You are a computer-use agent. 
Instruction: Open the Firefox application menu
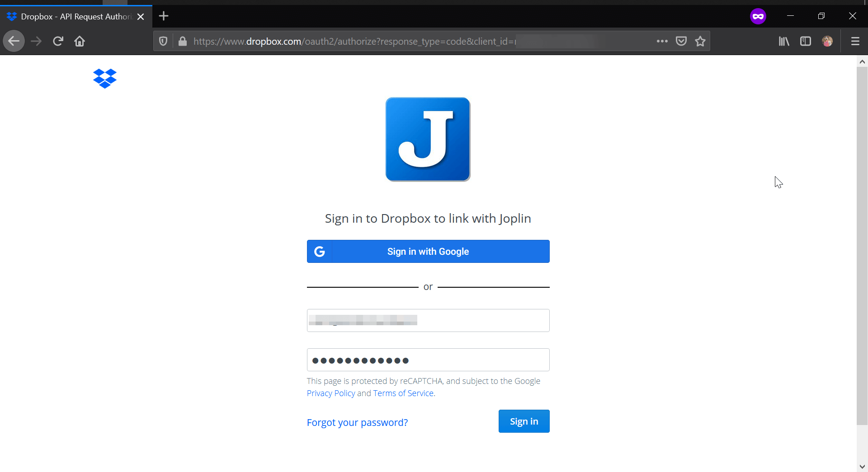click(x=854, y=41)
